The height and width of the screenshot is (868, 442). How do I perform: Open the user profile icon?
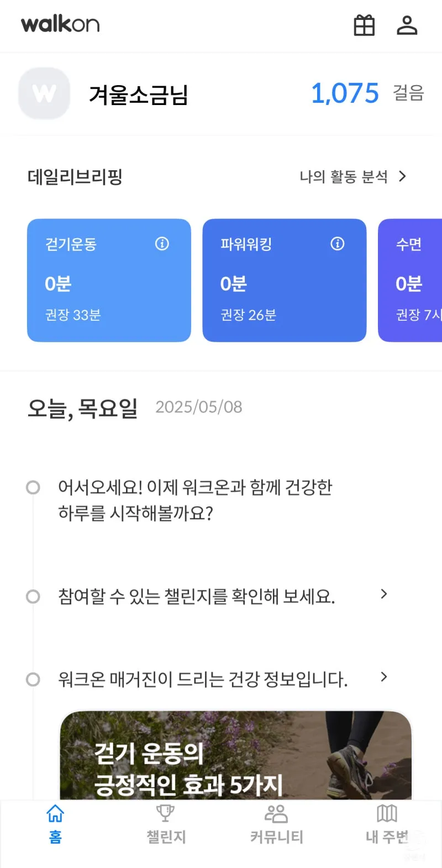pos(407,25)
